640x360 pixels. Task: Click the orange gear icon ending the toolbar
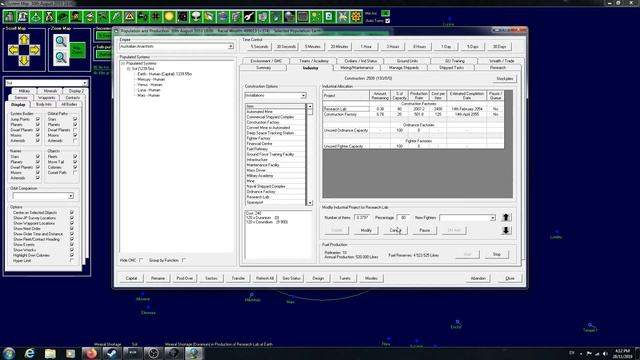(x=356, y=17)
